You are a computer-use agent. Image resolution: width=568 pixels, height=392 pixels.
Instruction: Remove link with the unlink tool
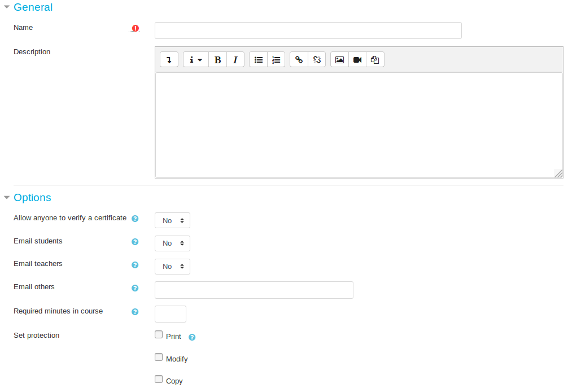[x=317, y=59]
